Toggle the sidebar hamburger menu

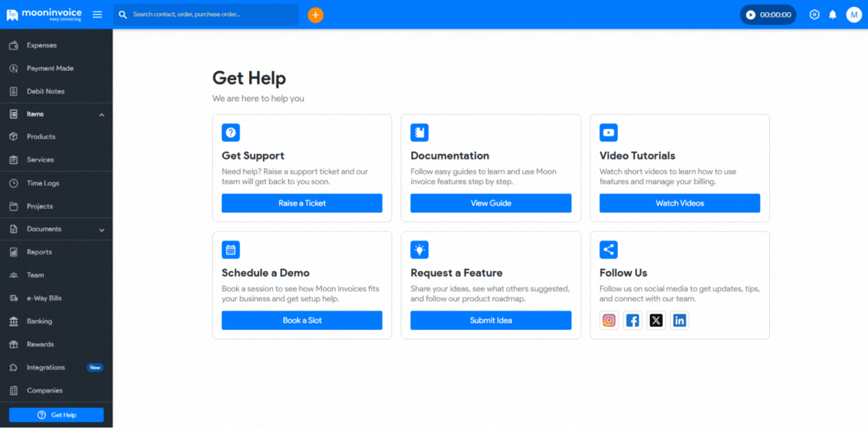point(97,14)
